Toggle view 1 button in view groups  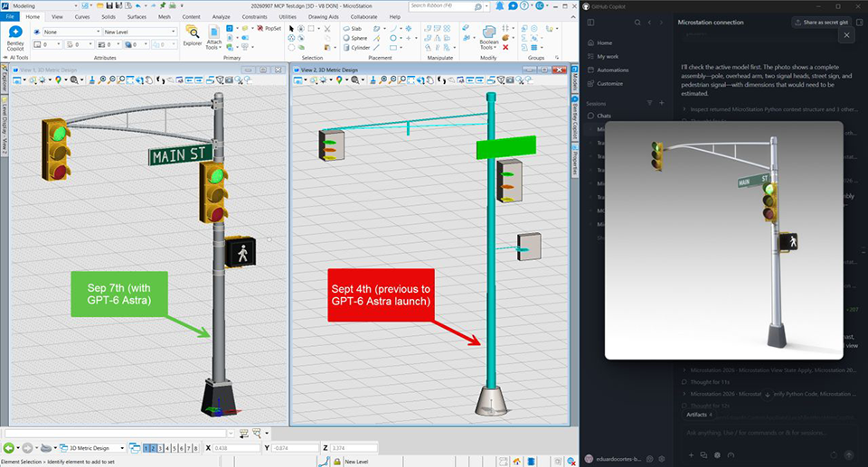click(146, 448)
